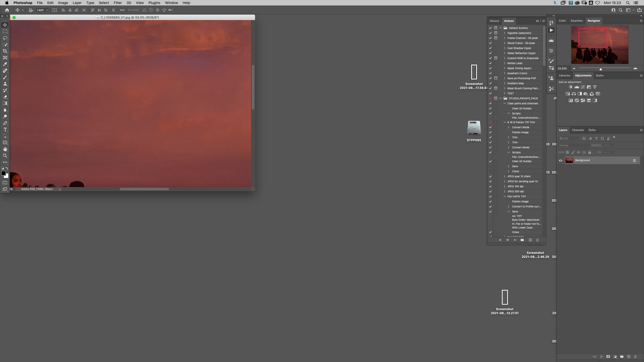Pick the Zoom tool in toolbar
Viewport: 644px width, 362px height.
[5, 156]
